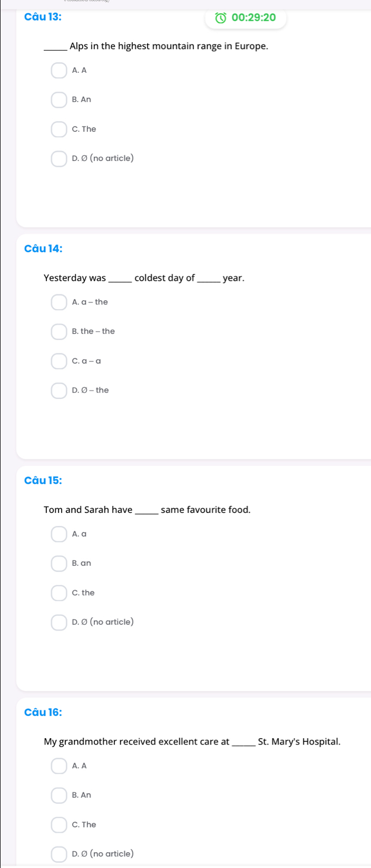Click the Câu 16 question heading
371x868 pixels.
[43, 712]
